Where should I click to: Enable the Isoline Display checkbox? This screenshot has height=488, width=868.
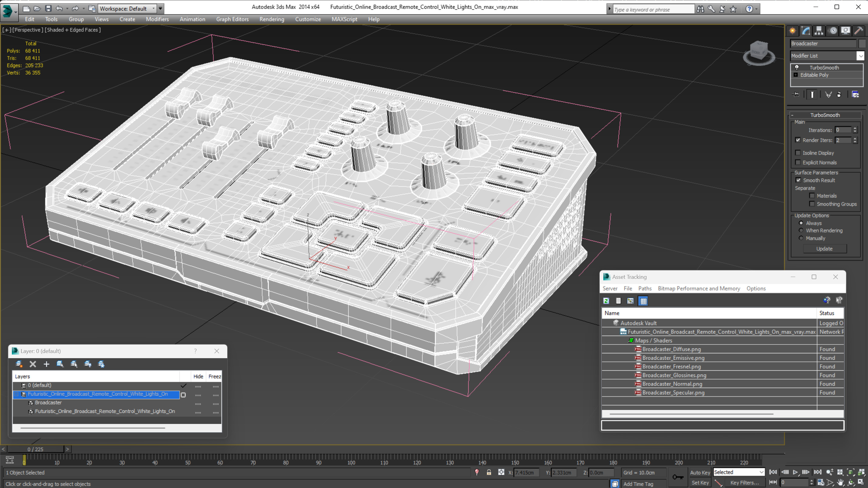point(798,153)
